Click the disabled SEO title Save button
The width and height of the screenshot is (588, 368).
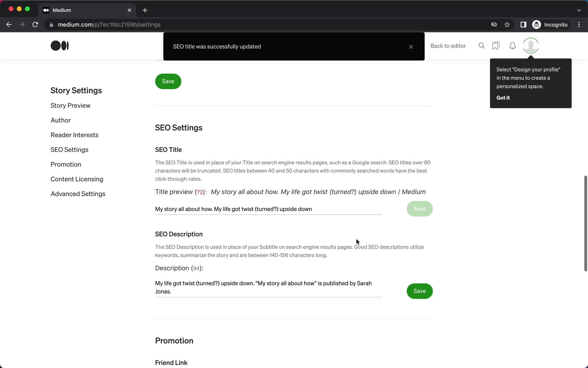[x=420, y=208]
